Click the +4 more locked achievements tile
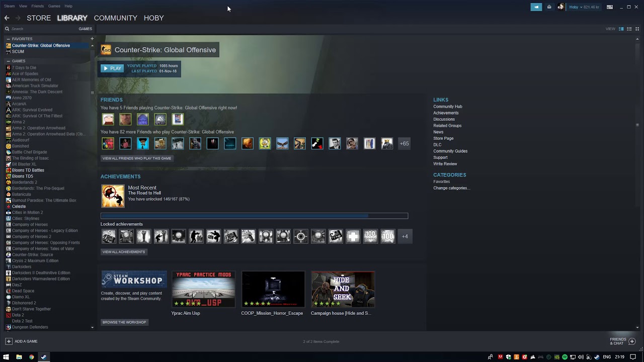 pyautogui.click(x=405, y=236)
